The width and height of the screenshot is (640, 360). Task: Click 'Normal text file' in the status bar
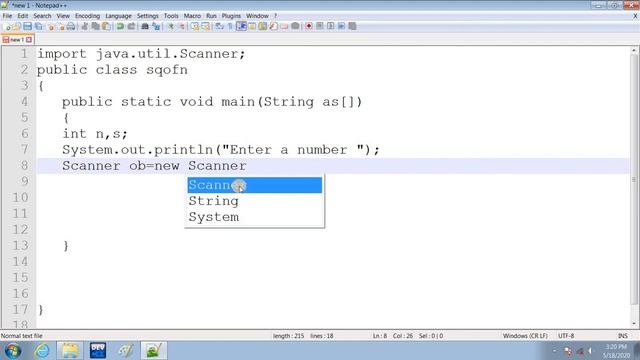click(x=22, y=336)
